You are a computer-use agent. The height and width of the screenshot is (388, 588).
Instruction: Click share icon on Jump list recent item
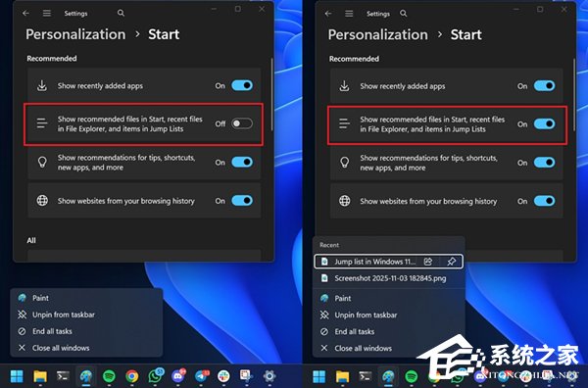pyautogui.click(x=428, y=262)
